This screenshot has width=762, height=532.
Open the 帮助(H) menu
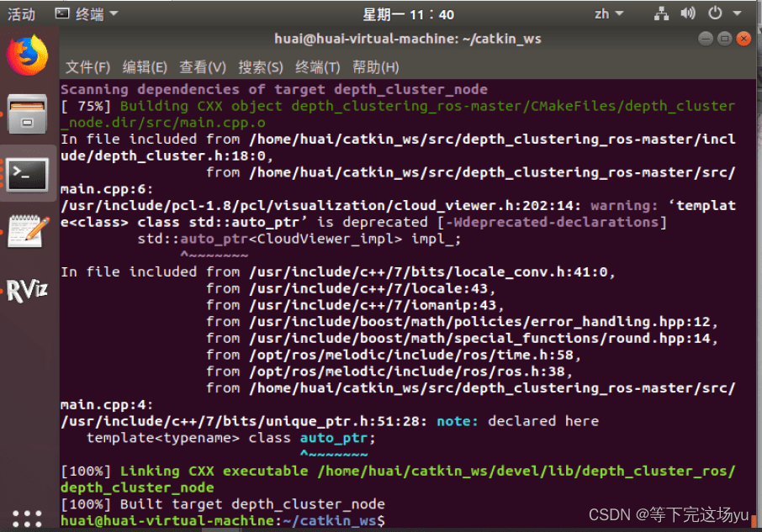[375, 67]
